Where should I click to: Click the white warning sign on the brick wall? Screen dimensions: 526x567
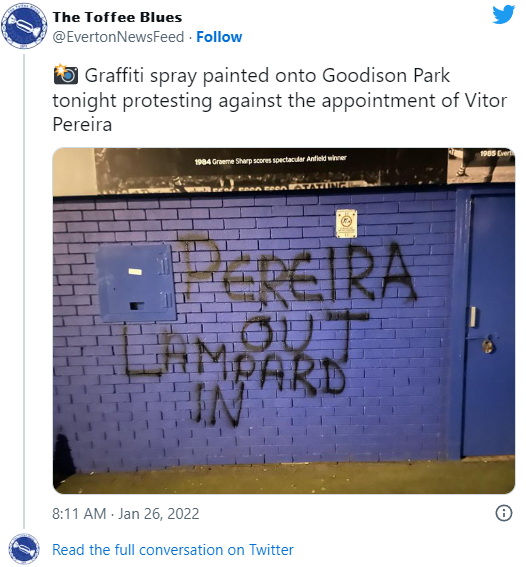click(346, 223)
